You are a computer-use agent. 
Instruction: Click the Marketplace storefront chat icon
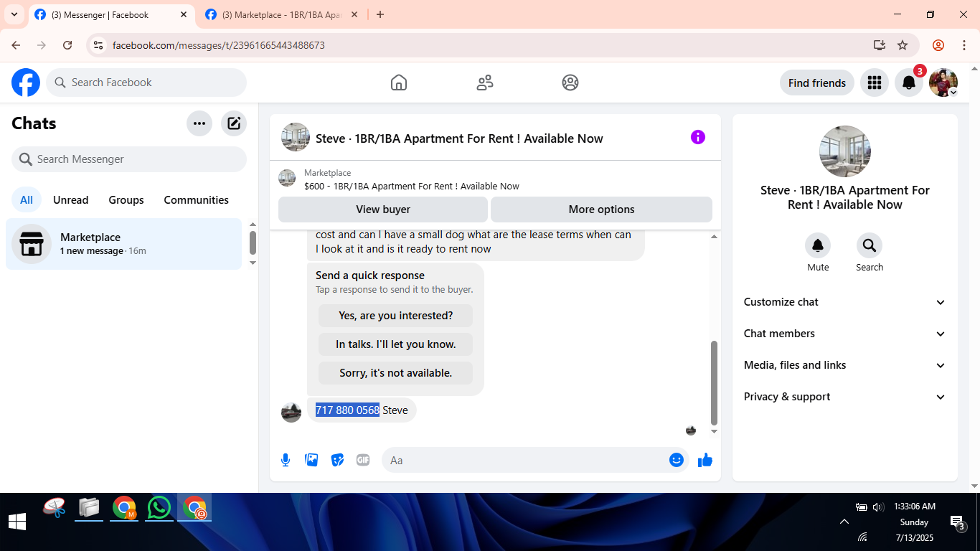(32, 244)
